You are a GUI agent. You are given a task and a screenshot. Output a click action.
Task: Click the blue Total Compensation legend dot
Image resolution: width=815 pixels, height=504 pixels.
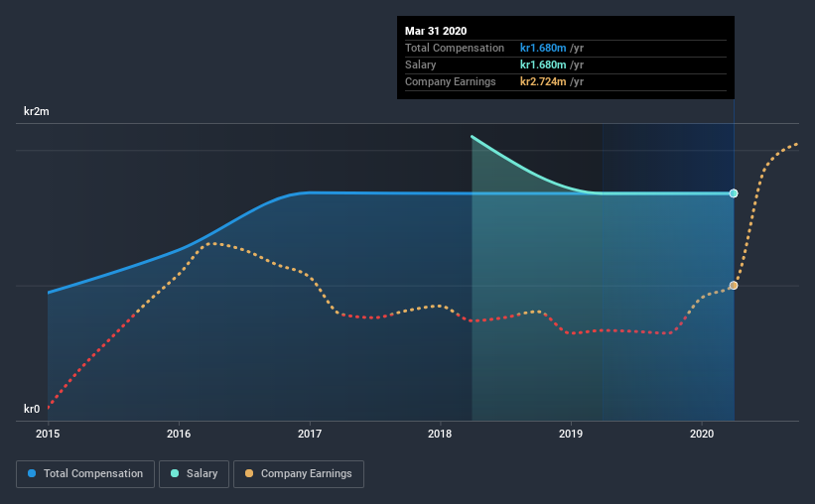tap(32, 473)
